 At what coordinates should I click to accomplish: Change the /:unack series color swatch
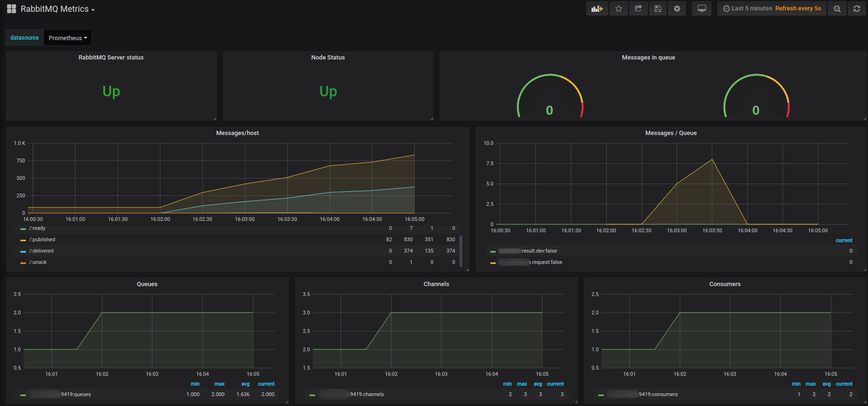pos(23,263)
